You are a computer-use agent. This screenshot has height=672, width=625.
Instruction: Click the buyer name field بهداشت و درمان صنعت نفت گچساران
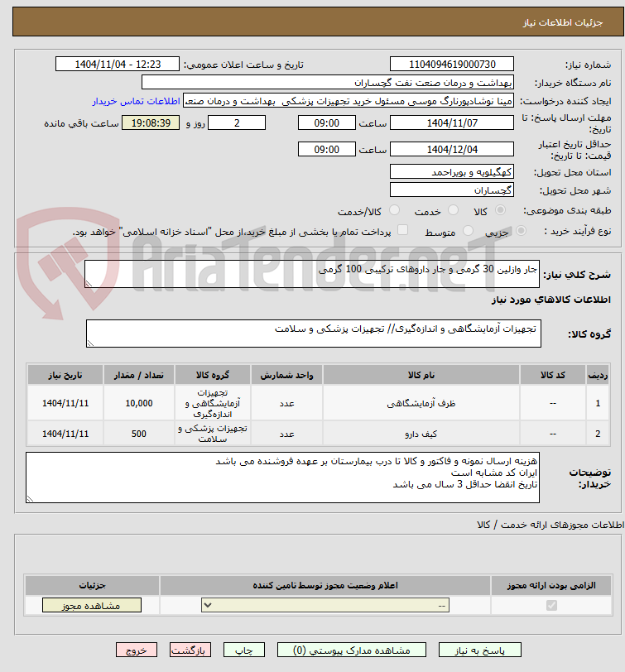328,82
